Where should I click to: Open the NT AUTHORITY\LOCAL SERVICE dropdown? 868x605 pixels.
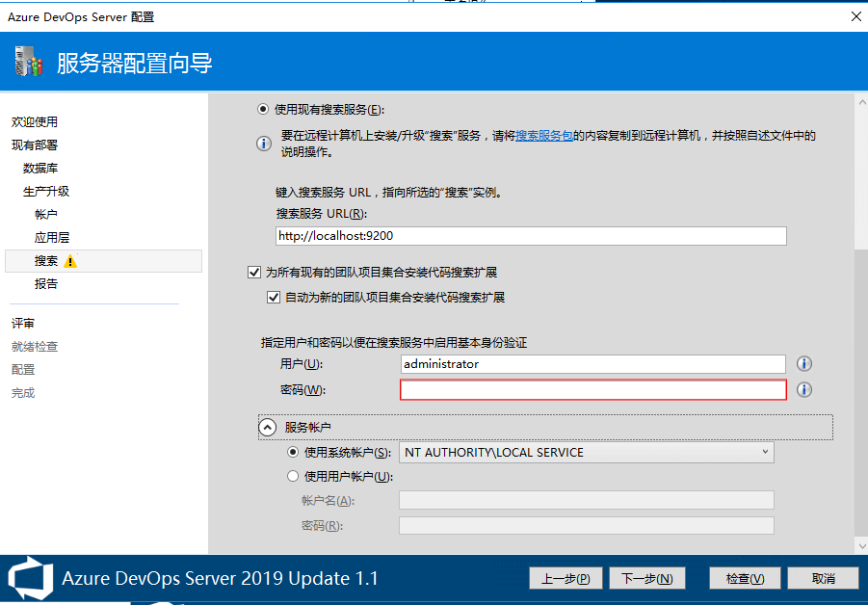[586, 452]
